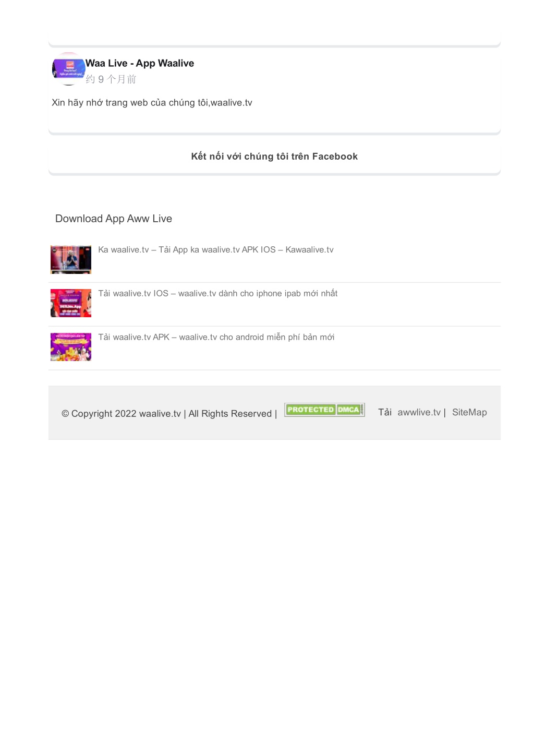
Task: Click the DMCA part of the badge
Action: 349,410
